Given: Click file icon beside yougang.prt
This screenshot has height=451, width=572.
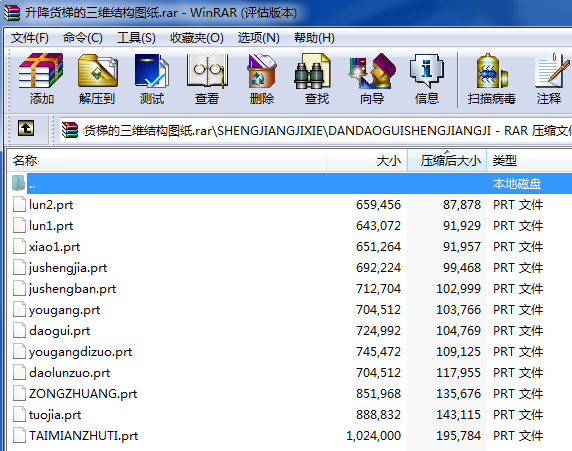Looking at the screenshot, I should (x=19, y=309).
